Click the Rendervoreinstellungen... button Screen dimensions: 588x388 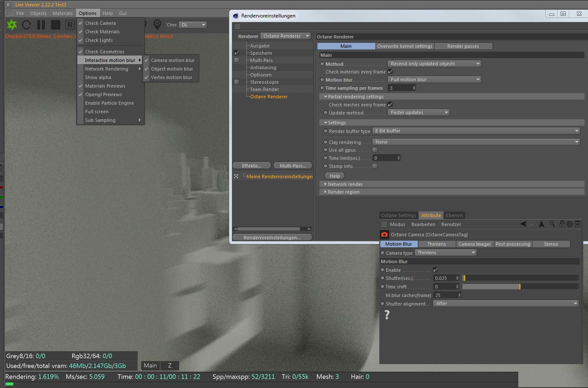(x=272, y=238)
